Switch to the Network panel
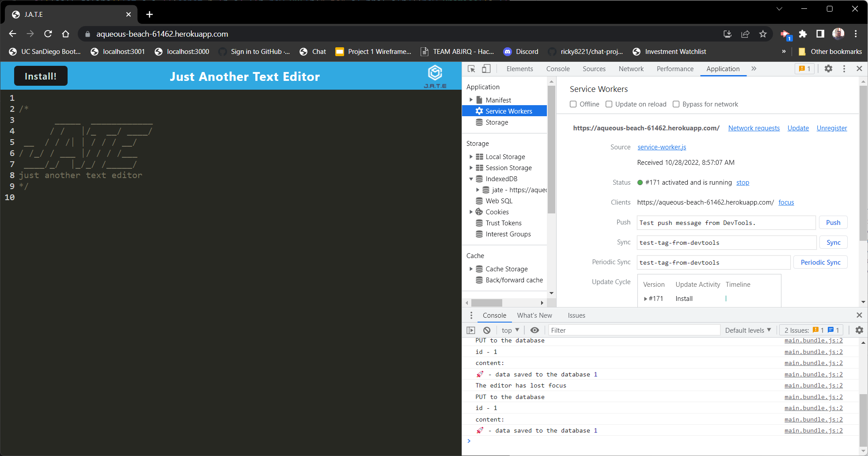Image resolution: width=868 pixels, height=456 pixels. 630,69
